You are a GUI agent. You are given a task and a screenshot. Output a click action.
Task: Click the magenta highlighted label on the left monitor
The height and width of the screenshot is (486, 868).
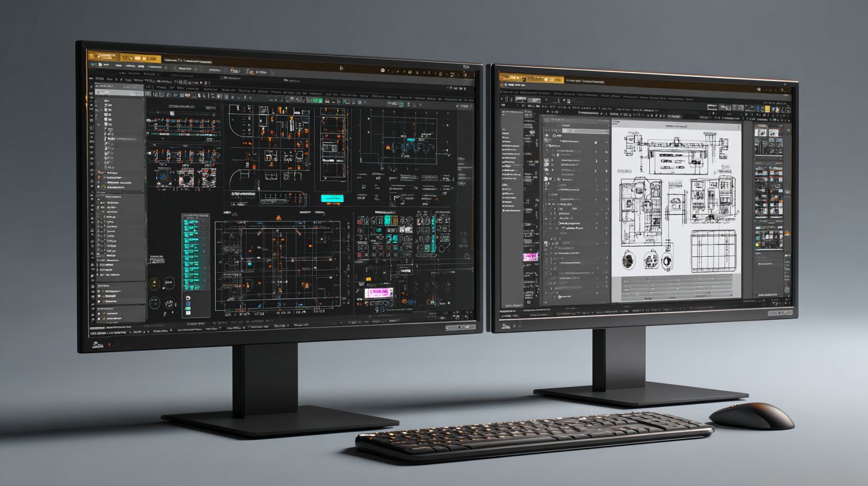tap(379, 292)
